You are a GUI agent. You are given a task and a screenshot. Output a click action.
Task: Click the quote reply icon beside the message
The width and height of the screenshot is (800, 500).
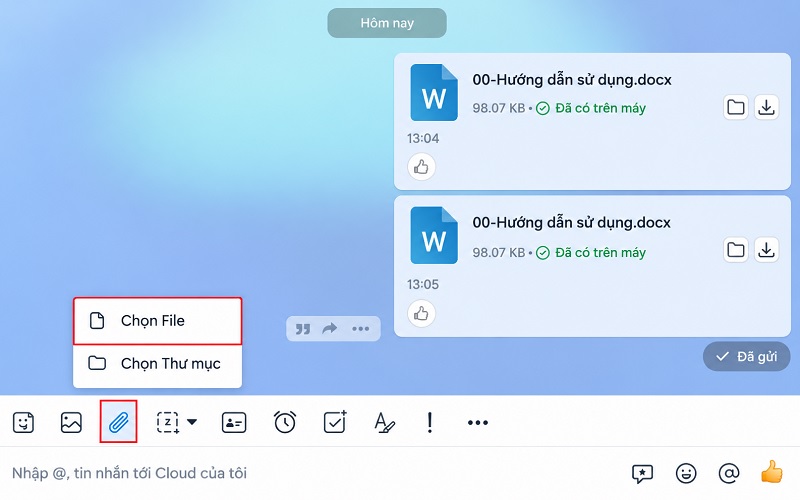point(303,329)
